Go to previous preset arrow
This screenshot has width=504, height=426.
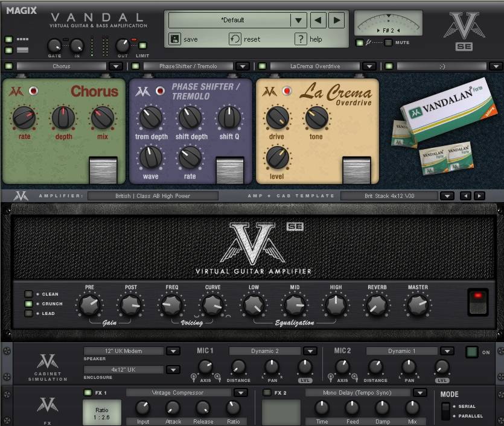point(318,21)
